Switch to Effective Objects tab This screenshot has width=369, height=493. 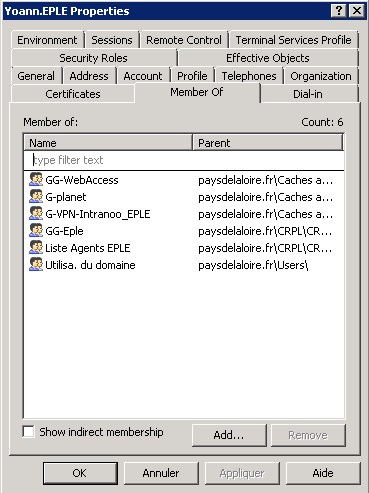(268, 58)
